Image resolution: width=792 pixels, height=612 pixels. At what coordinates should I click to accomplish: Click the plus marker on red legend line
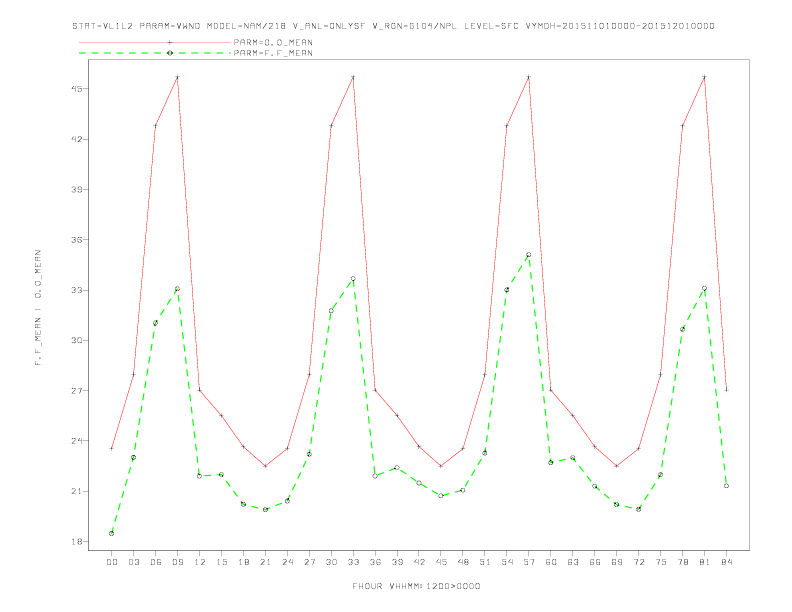click(170, 42)
